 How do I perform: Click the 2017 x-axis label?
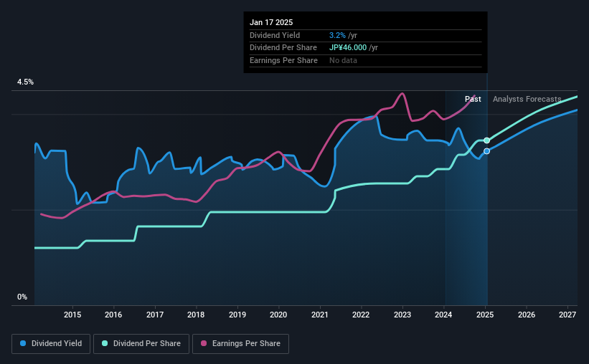[155, 315]
